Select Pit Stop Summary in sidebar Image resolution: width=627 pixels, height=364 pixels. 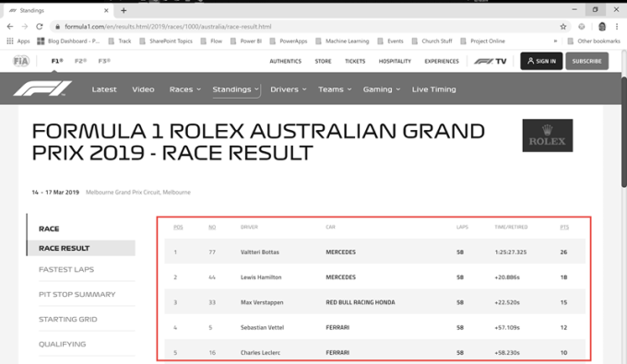click(x=77, y=295)
